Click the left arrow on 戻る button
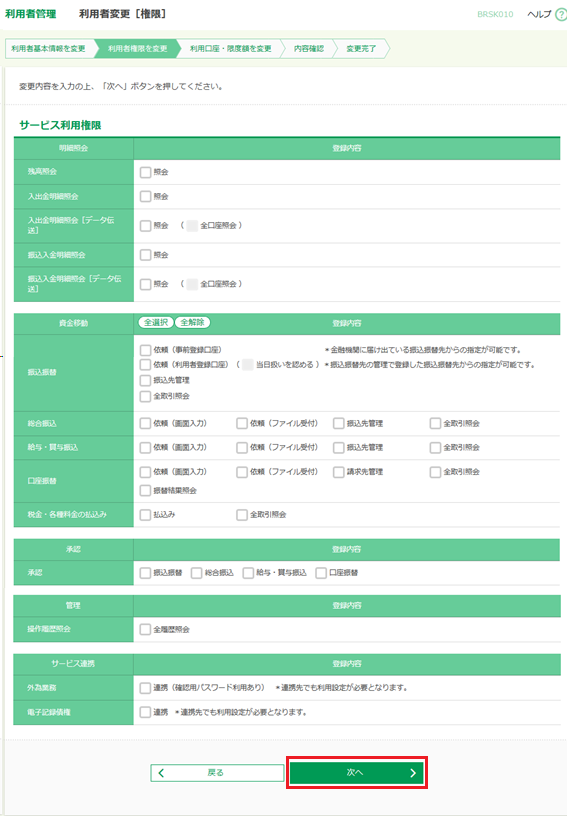 pyautogui.click(x=161, y=773)
